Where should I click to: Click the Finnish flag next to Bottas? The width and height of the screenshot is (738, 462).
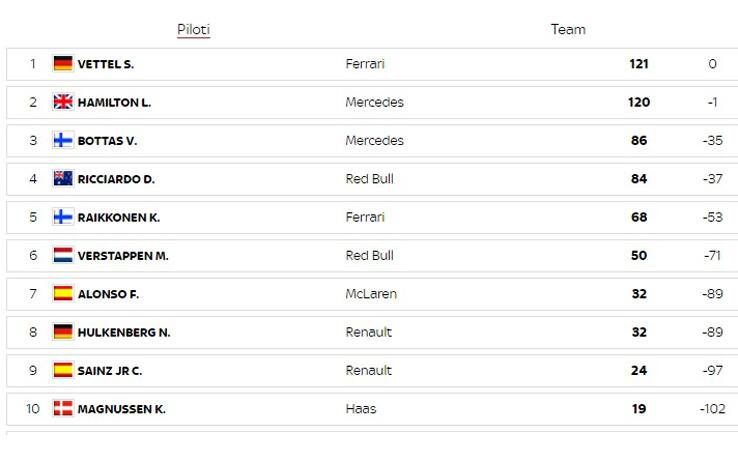(63, 140)
